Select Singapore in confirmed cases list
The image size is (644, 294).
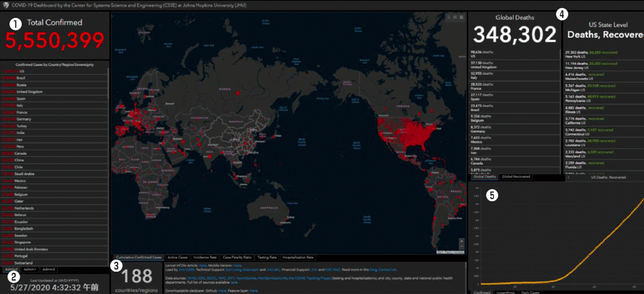click(x=54, y=242)
